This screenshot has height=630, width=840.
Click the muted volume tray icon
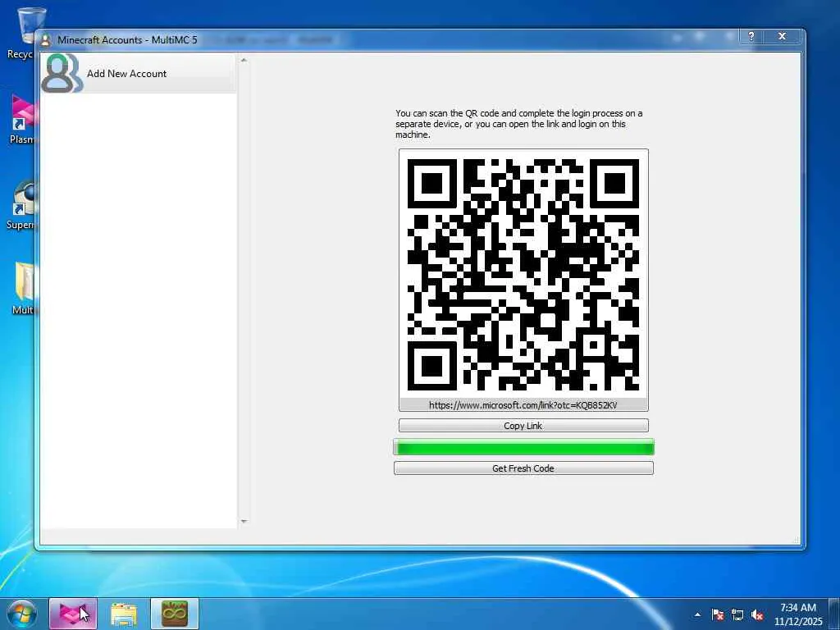(757, 614)
